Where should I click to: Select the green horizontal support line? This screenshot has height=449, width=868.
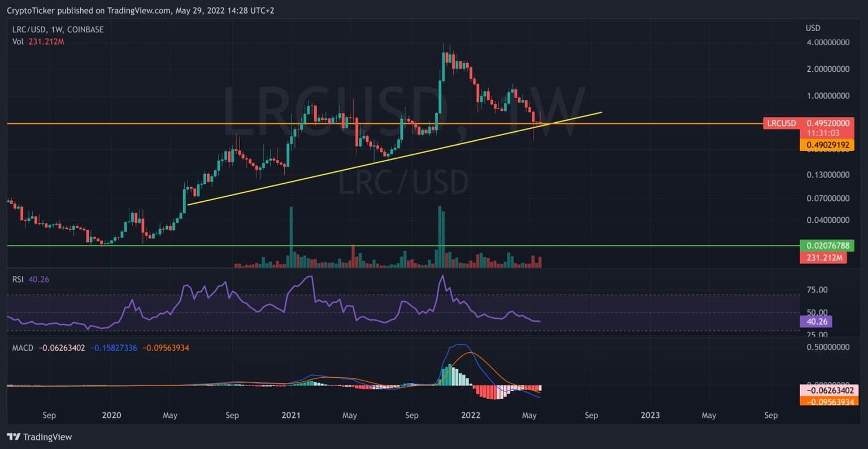click(x=396, y=245)
